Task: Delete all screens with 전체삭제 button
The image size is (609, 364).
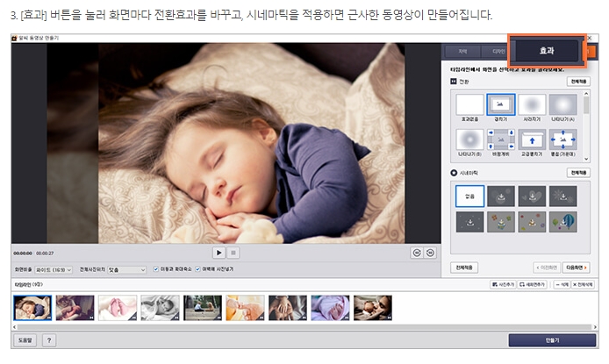Action: [x=583, y=284]
